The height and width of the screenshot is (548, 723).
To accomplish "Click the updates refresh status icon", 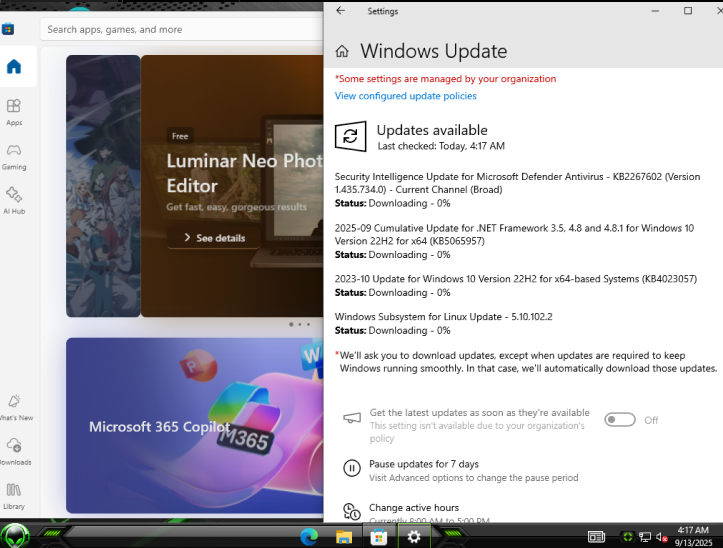I will click(x=350, y=136).
